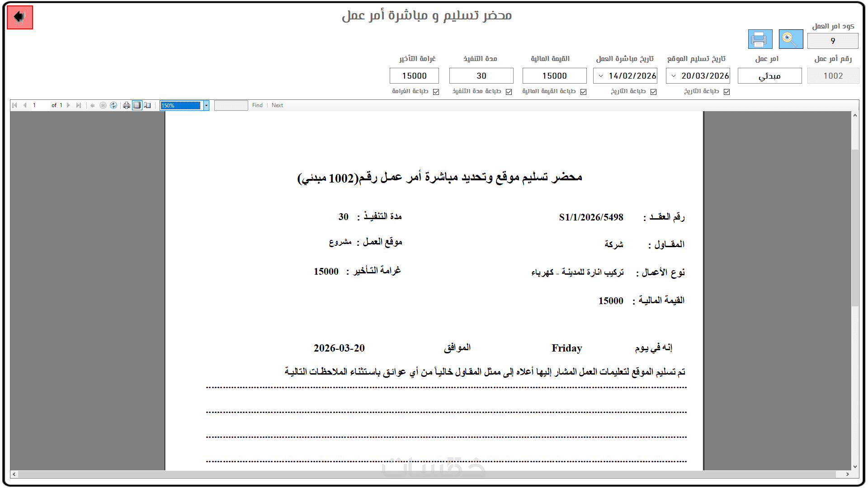
Task: Open date picker for 14/02/2026
Action: [x=601, y=76]
